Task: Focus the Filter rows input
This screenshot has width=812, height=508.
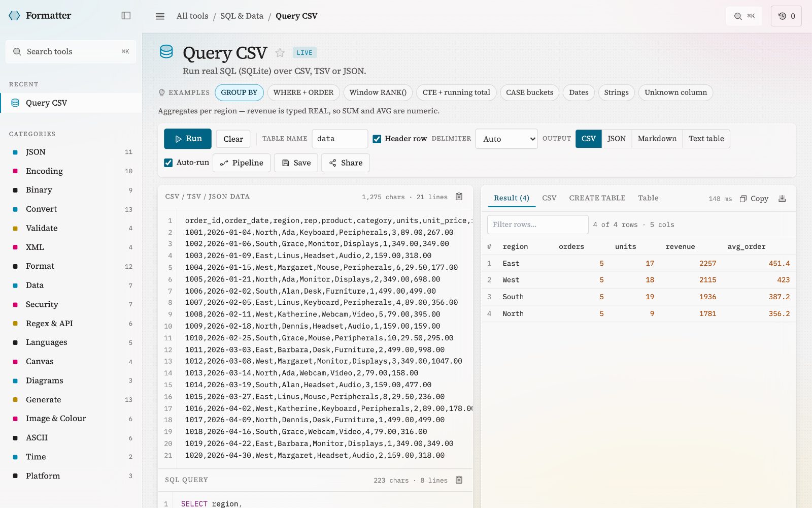Action: pyautogui.click(x=537, y=225)
